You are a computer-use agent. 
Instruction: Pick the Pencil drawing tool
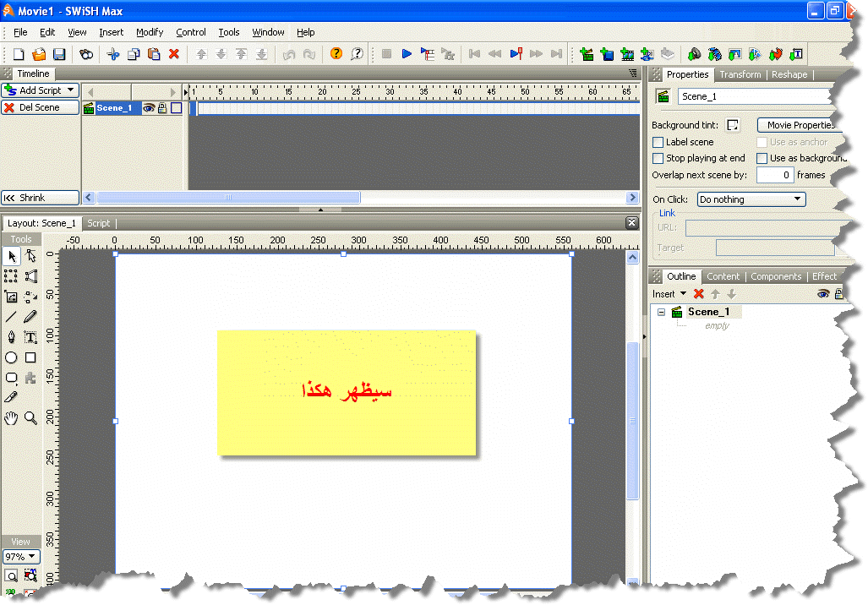(x=30, y=317)
